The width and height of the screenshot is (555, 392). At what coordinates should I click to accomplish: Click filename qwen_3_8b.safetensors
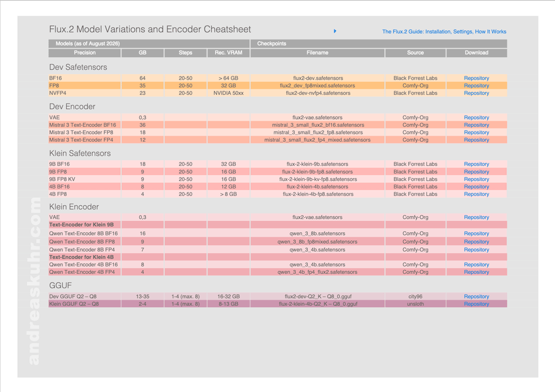click(x=318, y=233)
